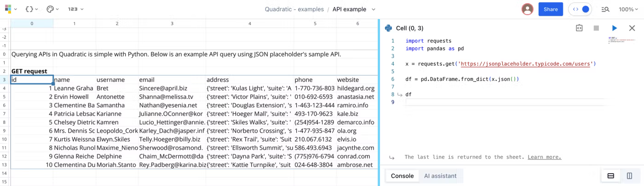Viewport: 644px width, 186px height.
Task: Open the command palette search icon
Action: point(605,9)
